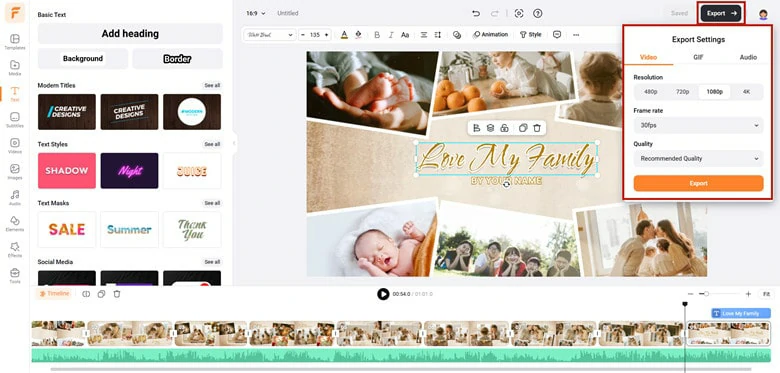Click the align icon on floating toolbar
780x373 pixels.
pyautogui.click(x=476, y=128)
